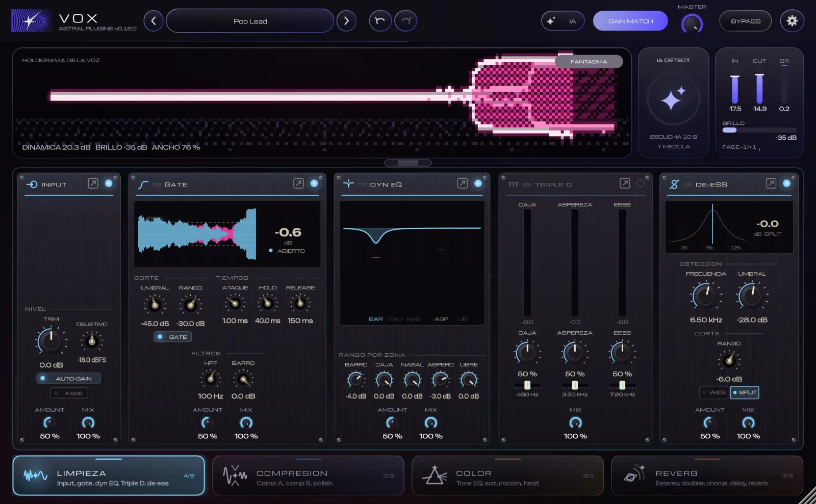The height and width of the screenshot is (504, 816).
Task: Click the Dyn EQ BARRO knob
Action: pos(355,380)
